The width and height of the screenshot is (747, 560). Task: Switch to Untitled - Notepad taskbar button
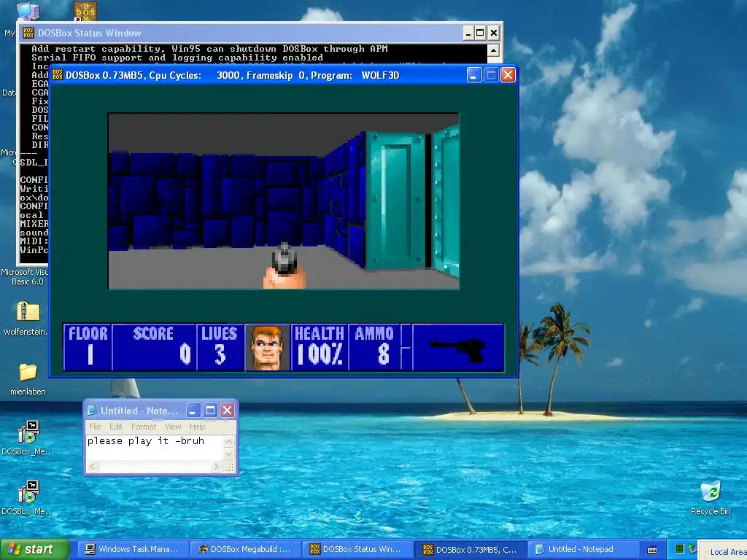(582, 550)
